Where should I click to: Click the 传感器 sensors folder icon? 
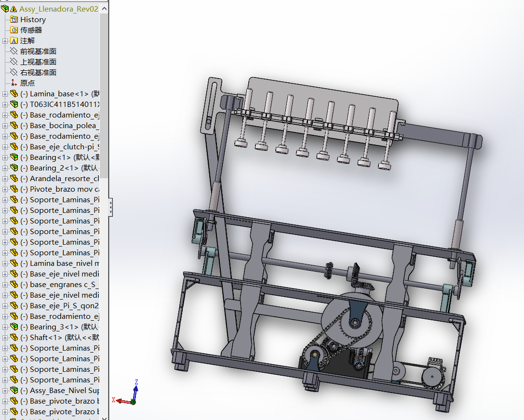coord(14,30)
